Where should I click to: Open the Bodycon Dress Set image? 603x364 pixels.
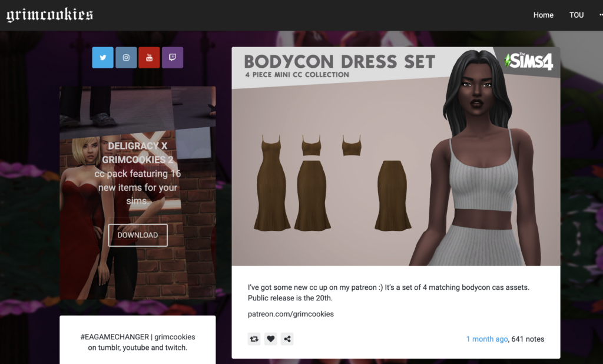click(396, 156)
